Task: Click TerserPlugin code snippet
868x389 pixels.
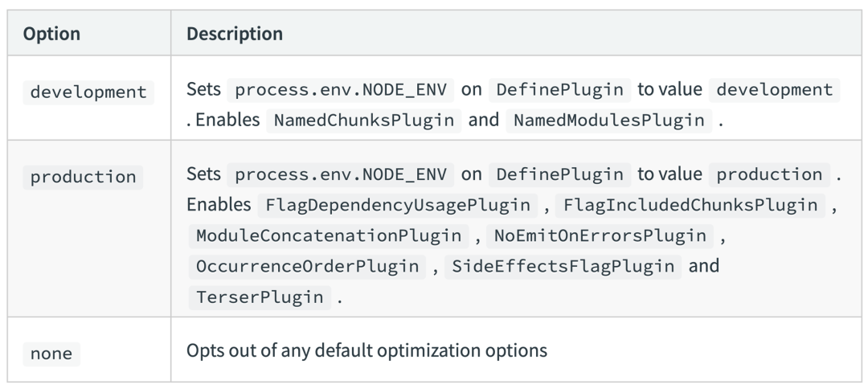Action: [260, 297]
